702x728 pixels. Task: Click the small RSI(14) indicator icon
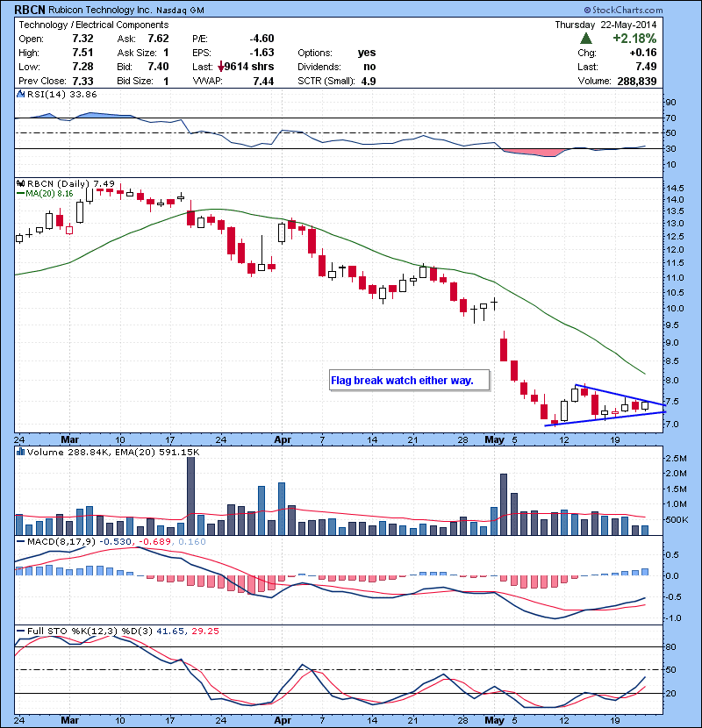pos(21,94)
